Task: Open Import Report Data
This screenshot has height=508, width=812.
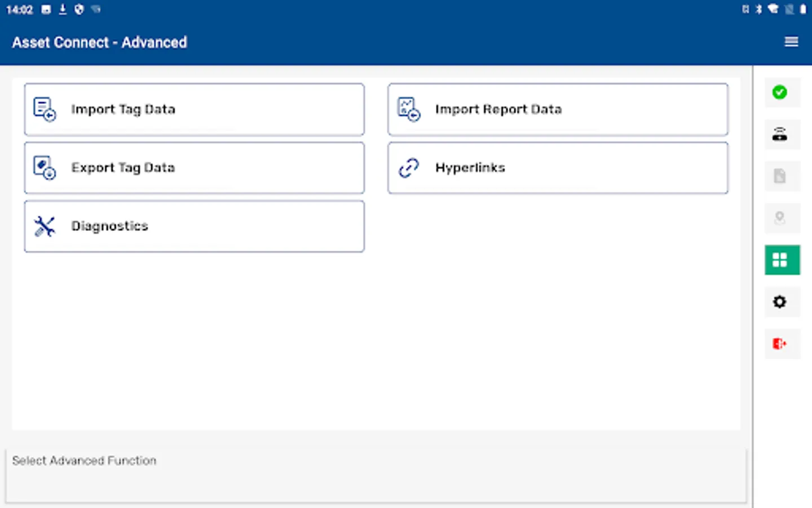Action: pyautogui.click(x=558, y=110)
